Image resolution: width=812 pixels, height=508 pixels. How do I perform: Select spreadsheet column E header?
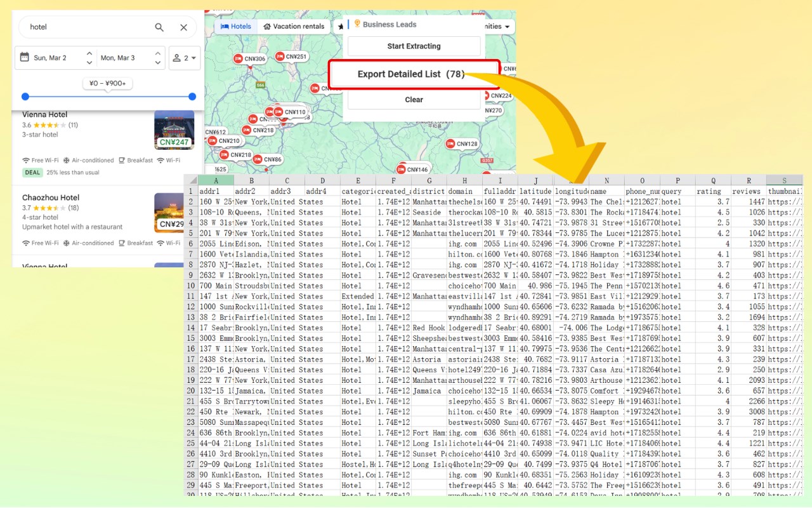[358, 180]
